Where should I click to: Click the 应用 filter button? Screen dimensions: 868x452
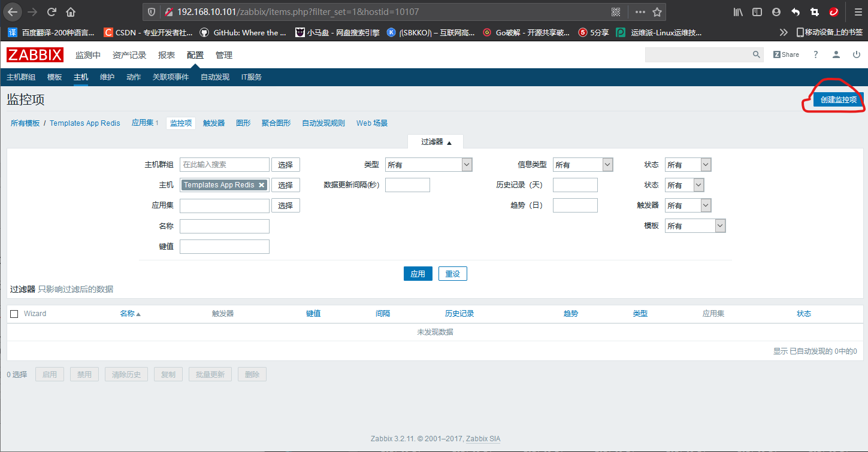pyautogui.click(x=418, y=274)
